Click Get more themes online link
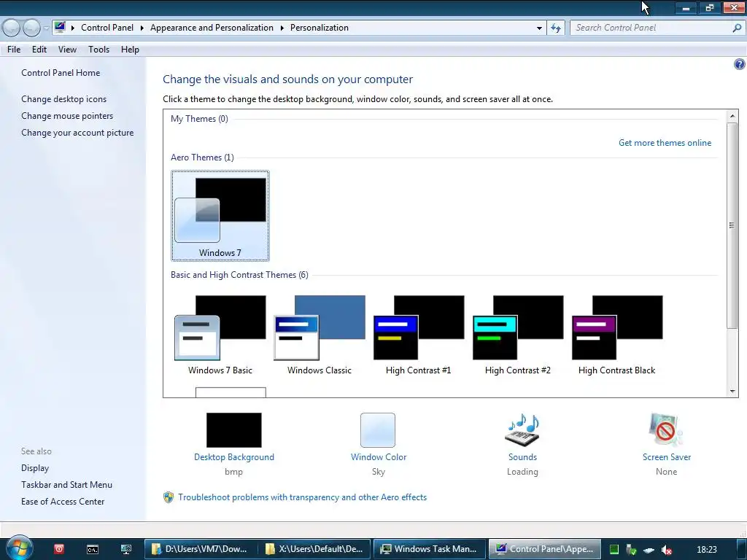The height and width of the screenshot is (560, 747). [x=665, y=143]
